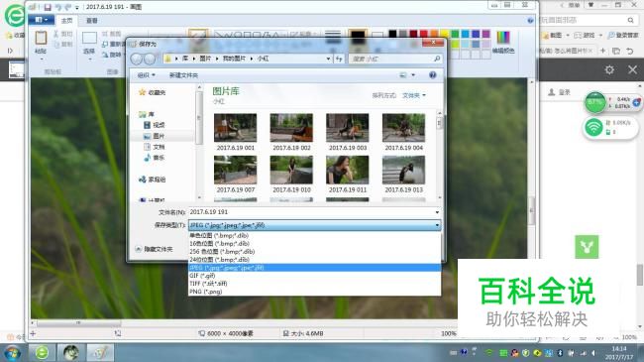Viewport: 644px width, 362px height.
Task: Click the forward arrow in the save dialog
Action: 150,59
